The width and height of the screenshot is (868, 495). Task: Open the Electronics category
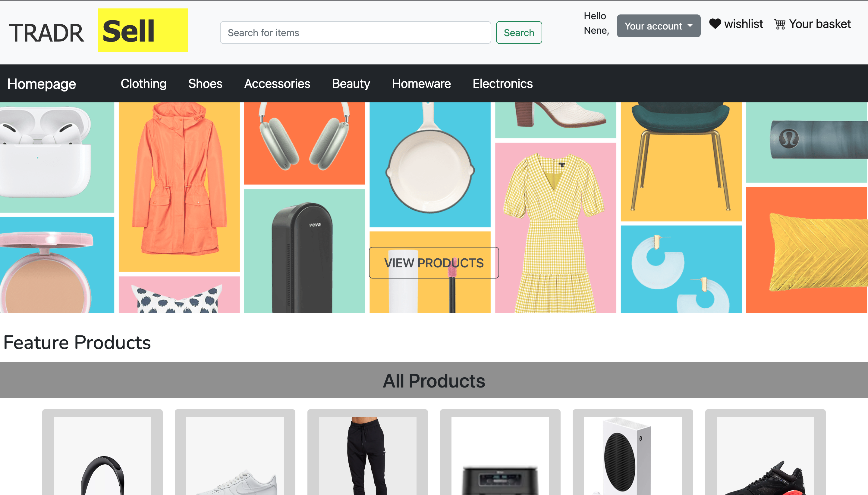pyautogui.click(x=502, y=84)
